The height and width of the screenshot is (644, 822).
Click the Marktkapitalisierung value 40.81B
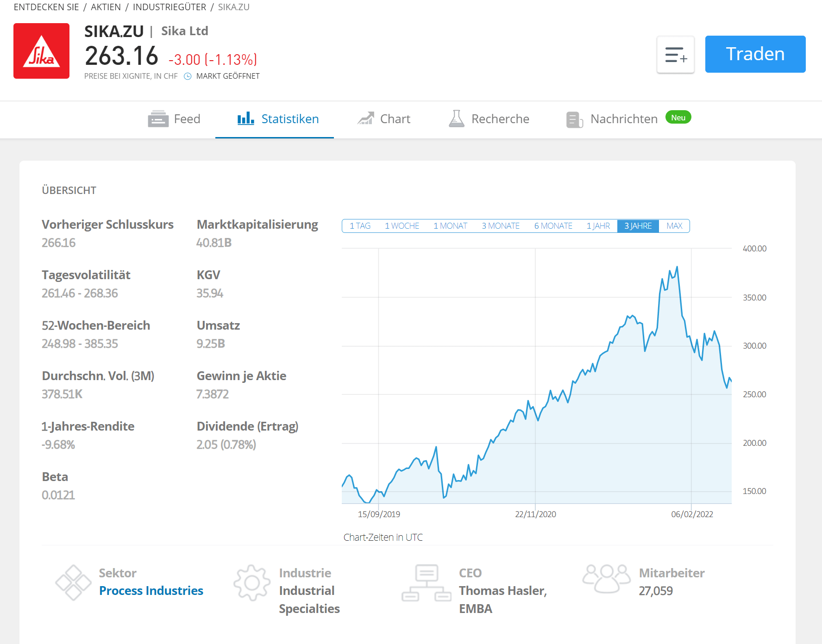click(214, 243)
